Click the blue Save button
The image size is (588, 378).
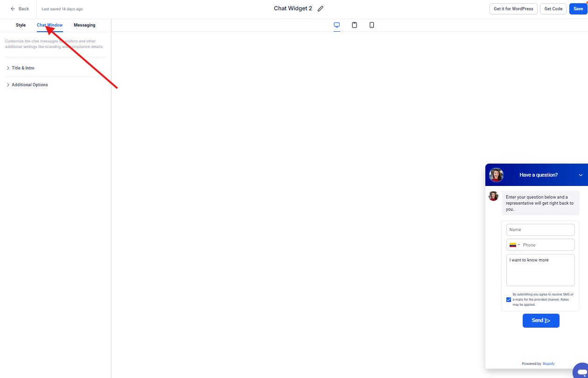(578, 9)
